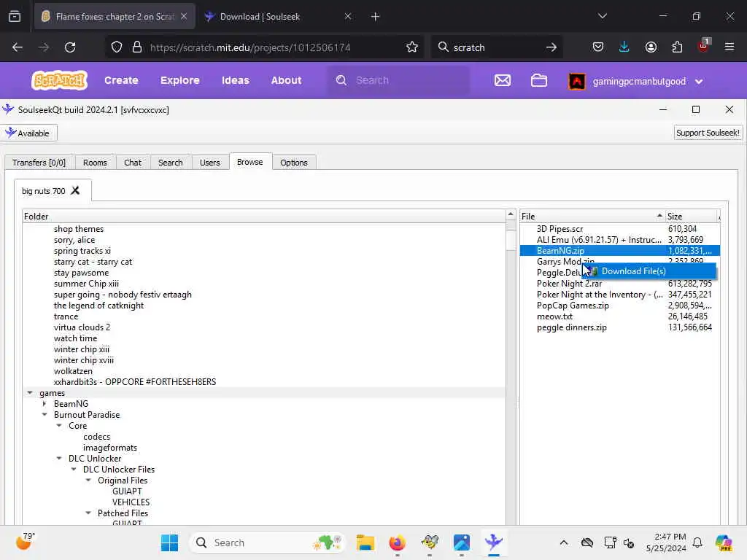Viewport: 747px width, 560px height.
Task: Switch to Download | Soulseek browser tab
Action: pos(278,17)
